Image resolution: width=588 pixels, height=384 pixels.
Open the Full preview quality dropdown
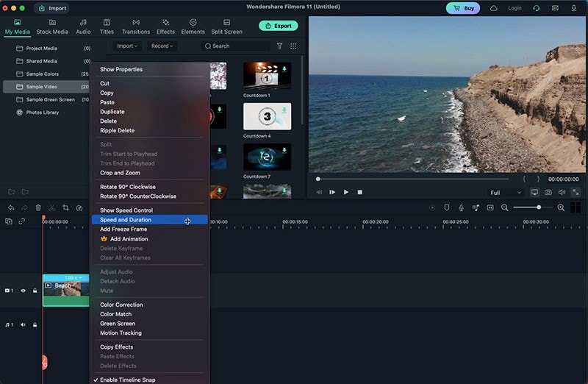[x=506, y=193]
